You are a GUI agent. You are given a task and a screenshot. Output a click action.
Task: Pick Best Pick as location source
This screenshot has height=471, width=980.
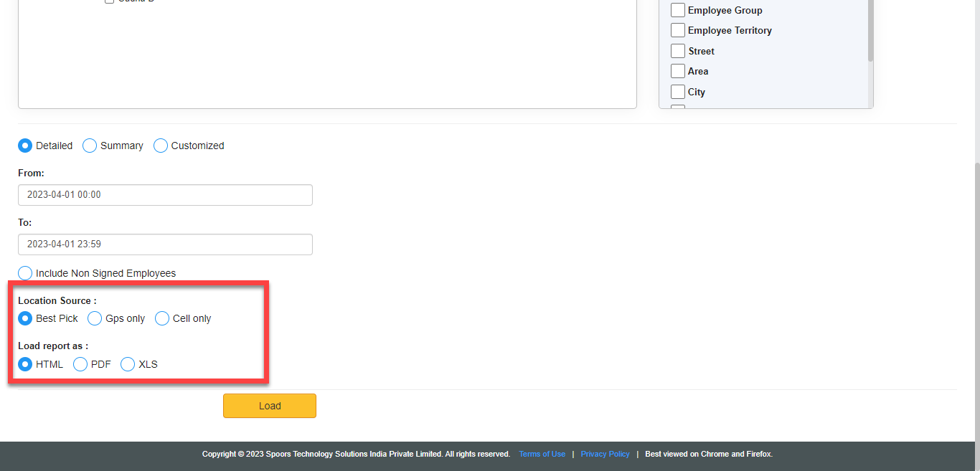point(25,318)
